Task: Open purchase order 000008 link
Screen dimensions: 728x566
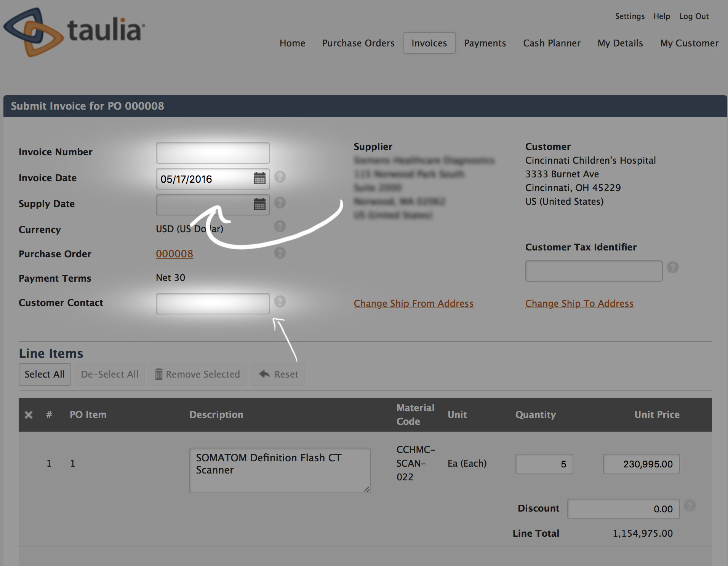Action: click(x=174, y=254)
